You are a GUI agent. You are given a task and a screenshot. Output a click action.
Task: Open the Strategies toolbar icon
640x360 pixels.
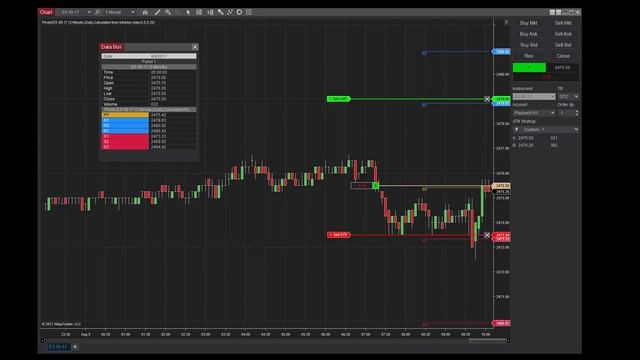(230, 12)
